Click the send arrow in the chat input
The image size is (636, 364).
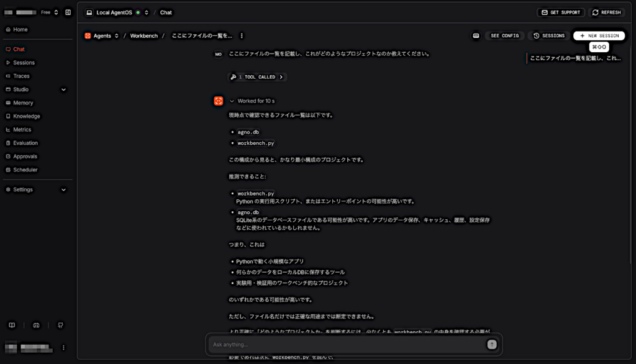click(x=492, y=345)
